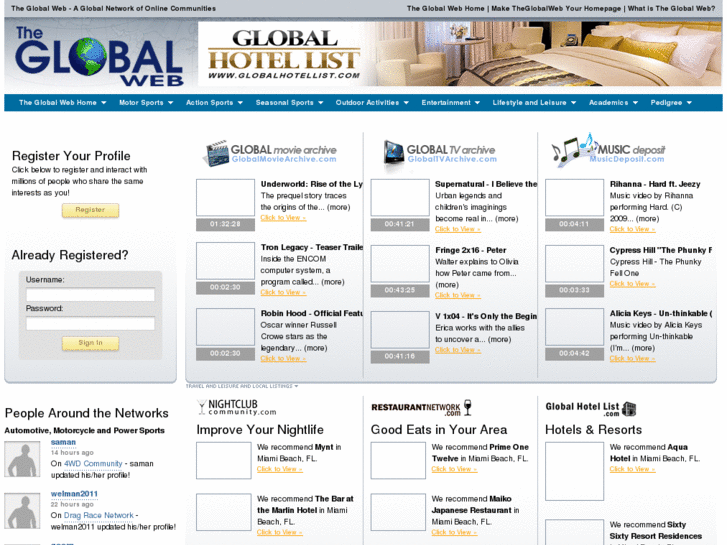727x545 pixels.
Task: Click to View under Fringe 2x16
Action: coord(458,295)
